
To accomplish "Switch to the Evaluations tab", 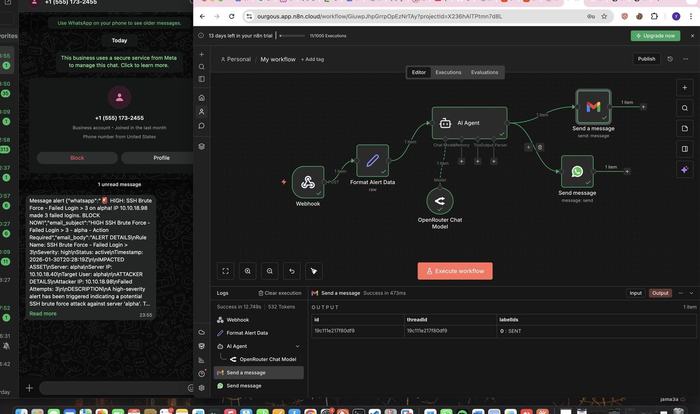I will coord(484,72).
